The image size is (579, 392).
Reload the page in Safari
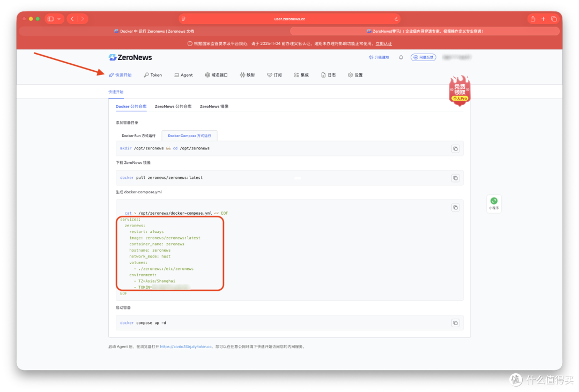click(396, 19)
